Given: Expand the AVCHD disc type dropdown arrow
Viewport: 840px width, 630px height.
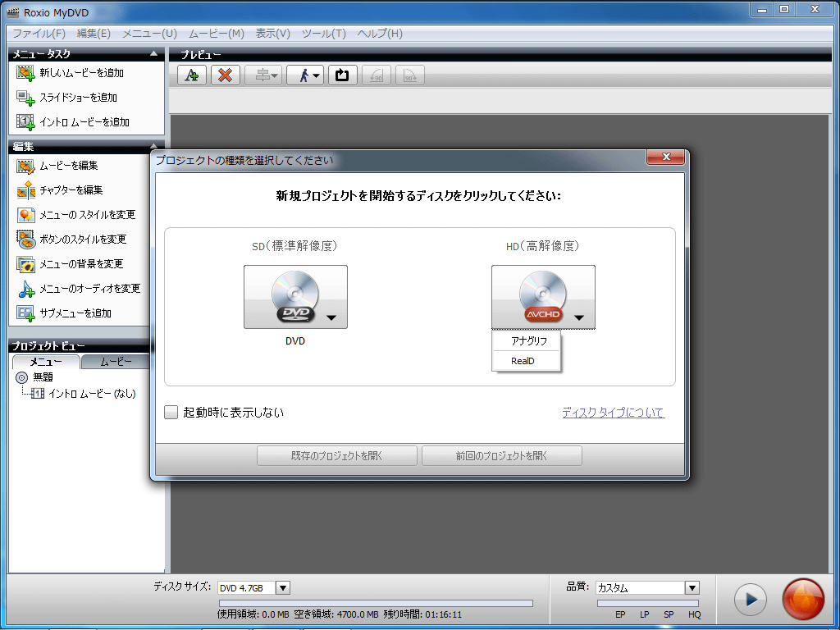Looking at the screenshot, I should click(578, 317).
